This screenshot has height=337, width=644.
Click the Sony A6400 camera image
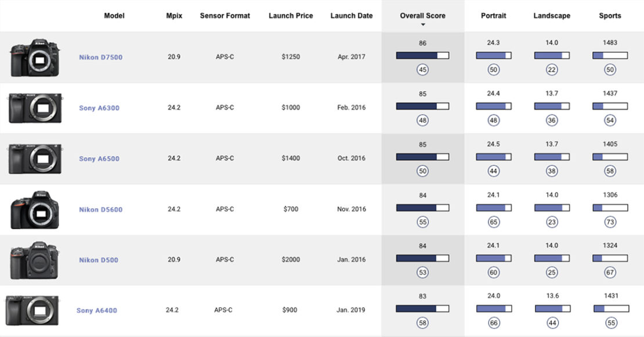click(32, 310)
